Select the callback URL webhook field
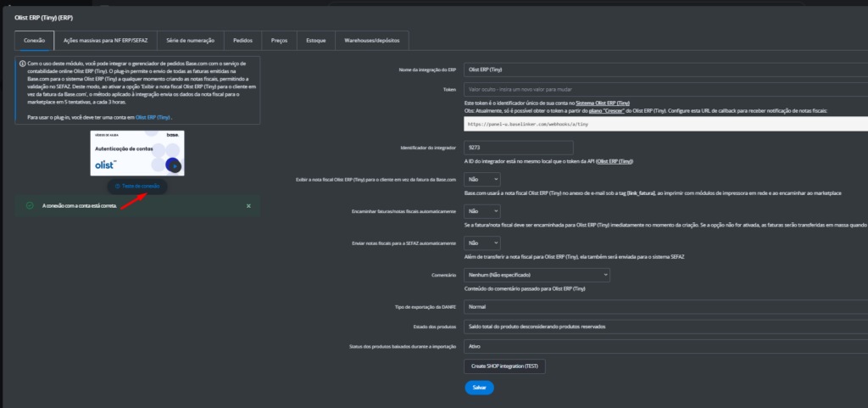The height and width of the screenshot is (408, 868). point(666,124)
